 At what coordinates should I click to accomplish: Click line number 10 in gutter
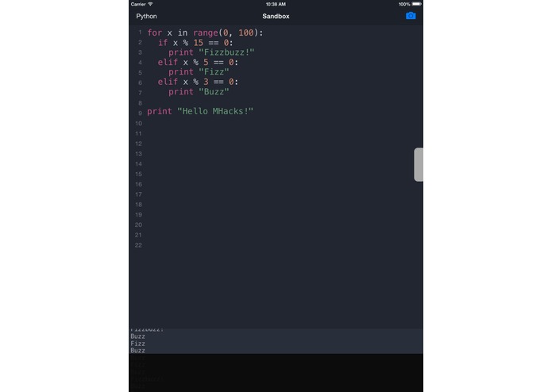[138, 124]
